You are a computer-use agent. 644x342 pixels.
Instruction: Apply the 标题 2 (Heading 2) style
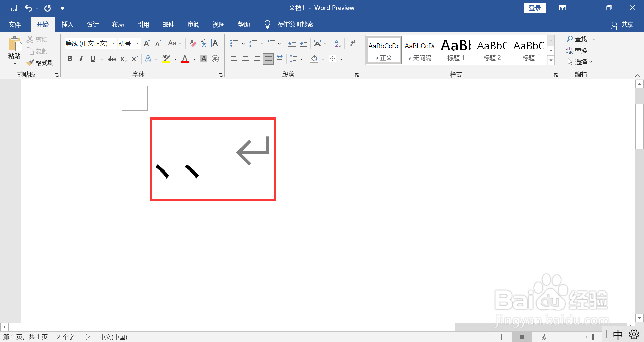[492, 50]
